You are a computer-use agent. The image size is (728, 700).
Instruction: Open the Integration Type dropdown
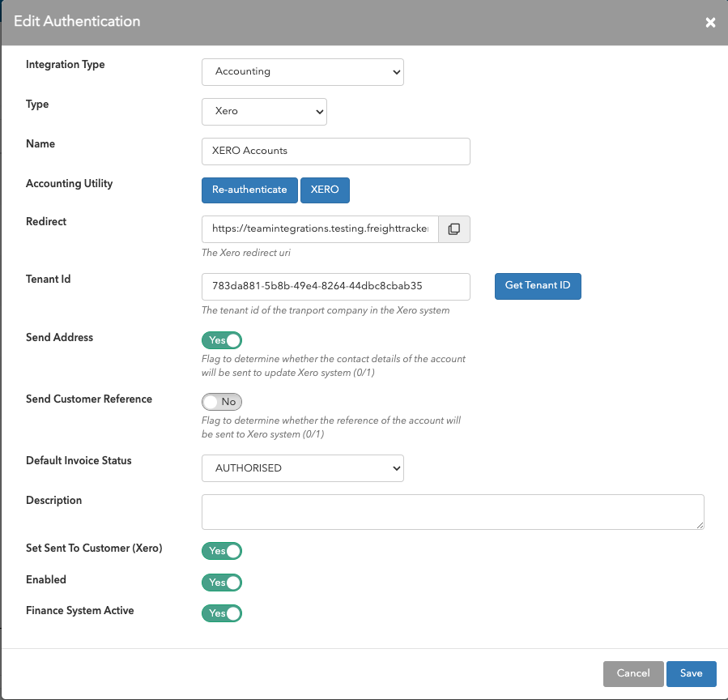[303, 72]
